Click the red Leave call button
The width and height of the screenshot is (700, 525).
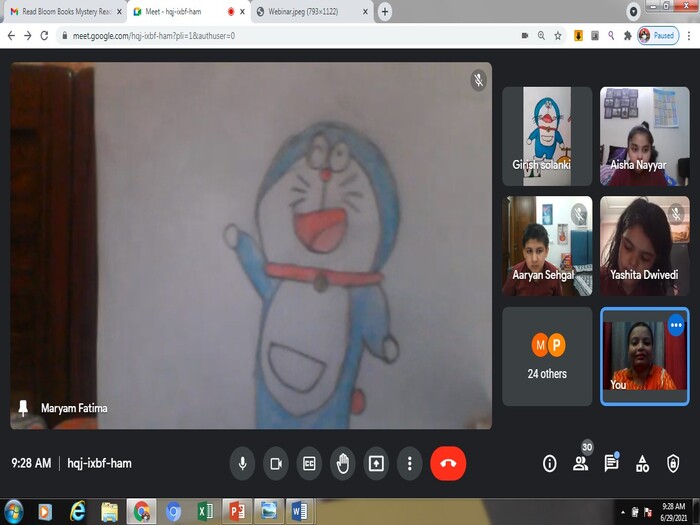click(448, 463)
